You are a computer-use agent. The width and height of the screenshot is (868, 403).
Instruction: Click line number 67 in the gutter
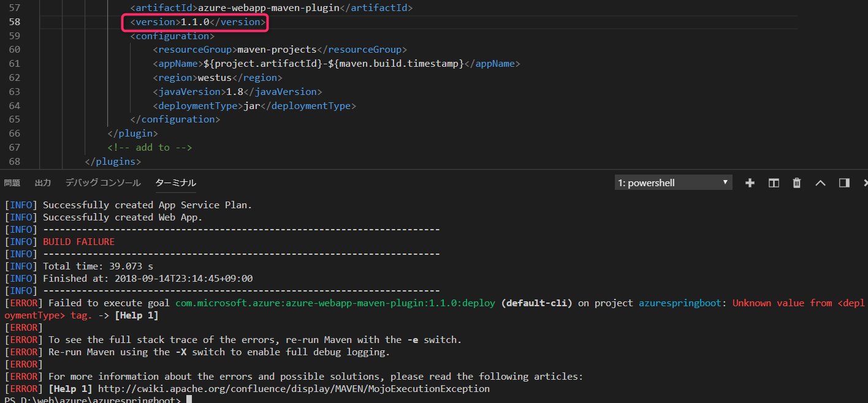coord(15,148)
